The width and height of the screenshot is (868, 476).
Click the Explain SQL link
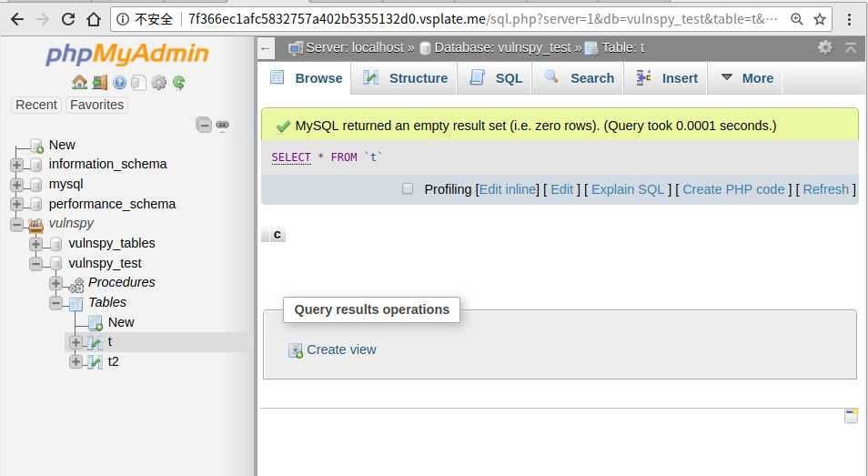[x=627, y=189]
